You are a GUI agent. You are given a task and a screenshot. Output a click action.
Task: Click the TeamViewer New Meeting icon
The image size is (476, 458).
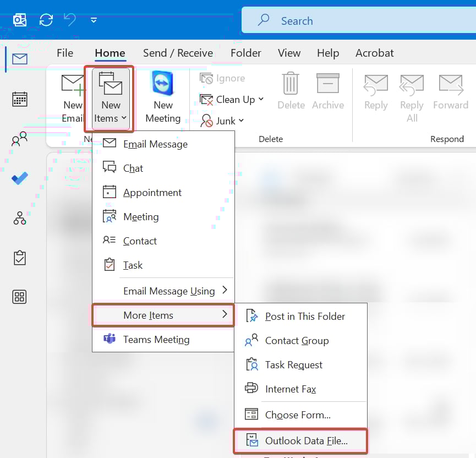pyautogui.click(x=163, y=84)
